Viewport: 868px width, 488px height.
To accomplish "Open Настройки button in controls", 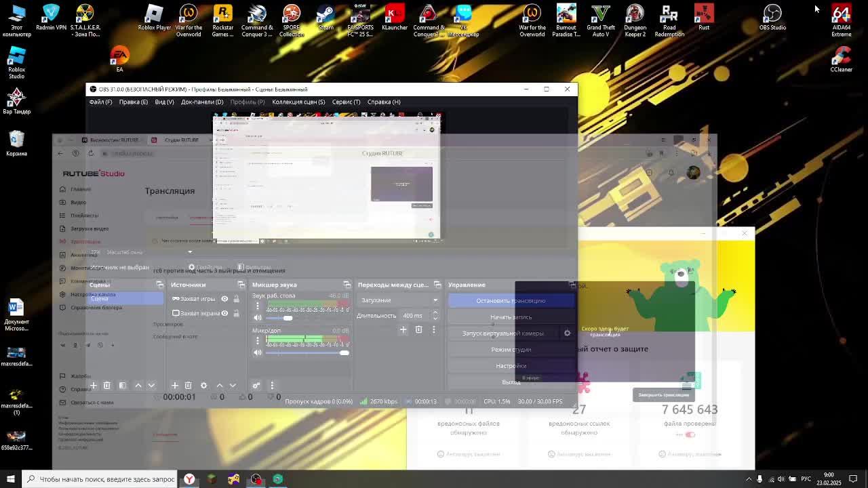I will pos(511,366).
